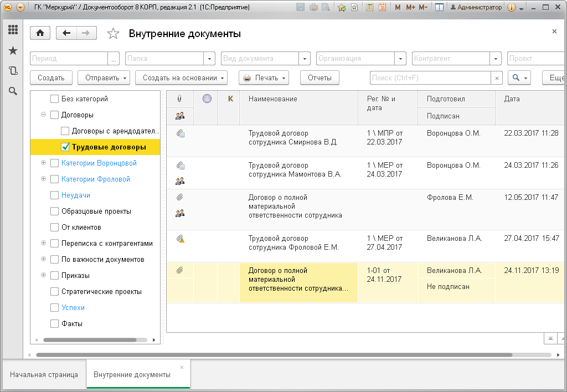Image resolution: width=567 pixels, height=392 pixels.
Task: Open the Отправить menu button
Action: click(x=104, y=78)
